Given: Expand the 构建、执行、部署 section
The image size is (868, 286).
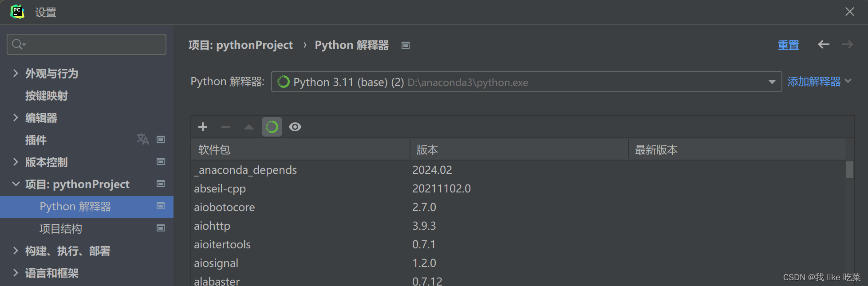Looking at the screenshot, I should click(16, 251).
